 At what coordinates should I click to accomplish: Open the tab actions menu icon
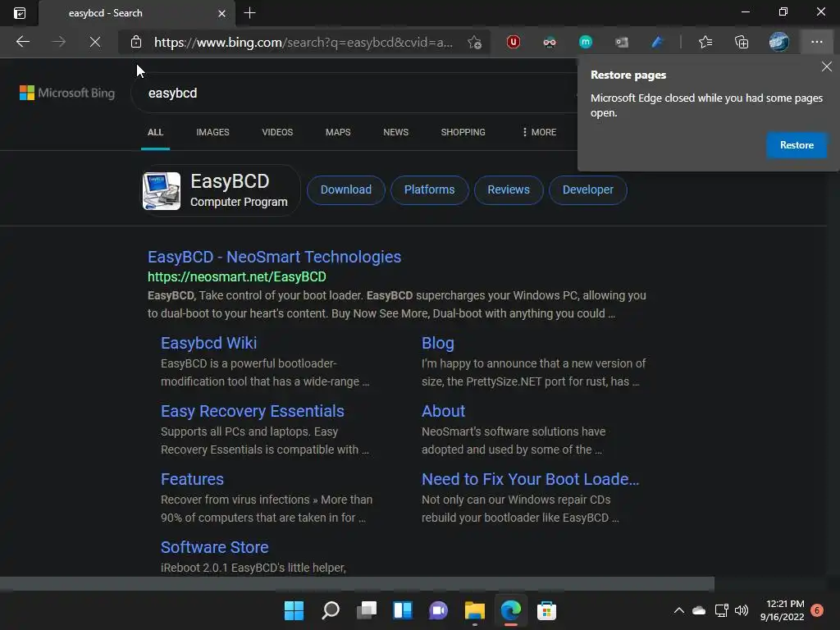pos(20,13)
